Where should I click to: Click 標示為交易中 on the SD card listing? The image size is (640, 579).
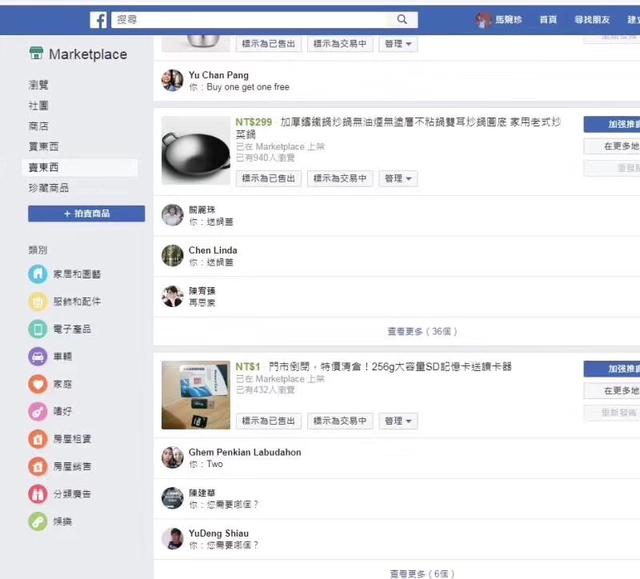(x=340, y=421)
